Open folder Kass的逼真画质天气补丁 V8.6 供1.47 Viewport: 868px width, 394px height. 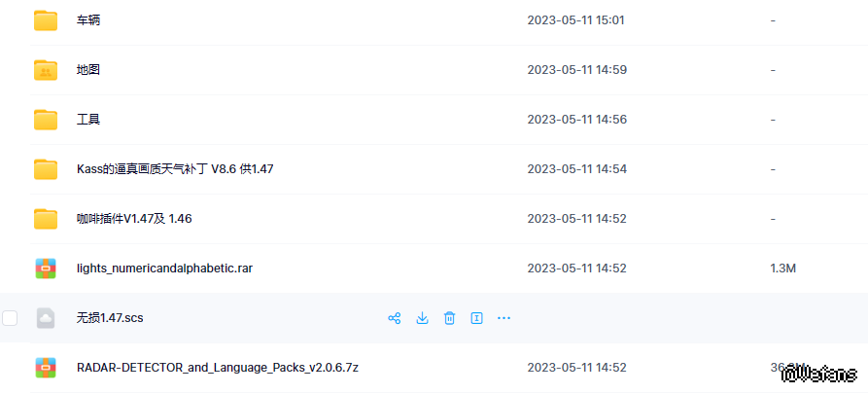coord(175,169)
